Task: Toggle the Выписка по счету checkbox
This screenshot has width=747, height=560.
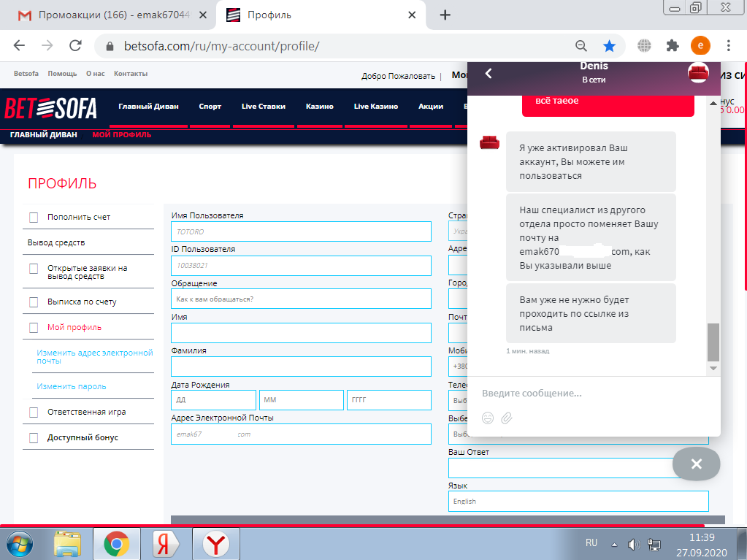Action: 34,302
